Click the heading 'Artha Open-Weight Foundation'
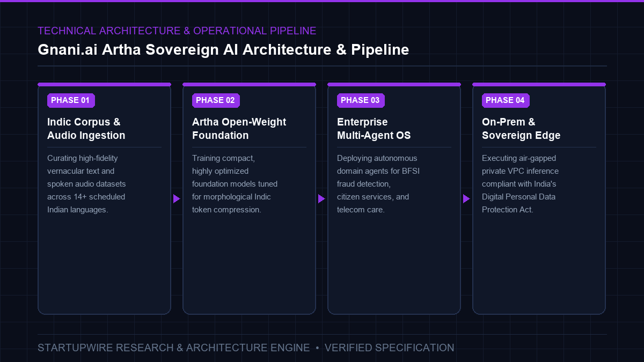Viewport: 644px width, 362px height. [x=239, y=129]
